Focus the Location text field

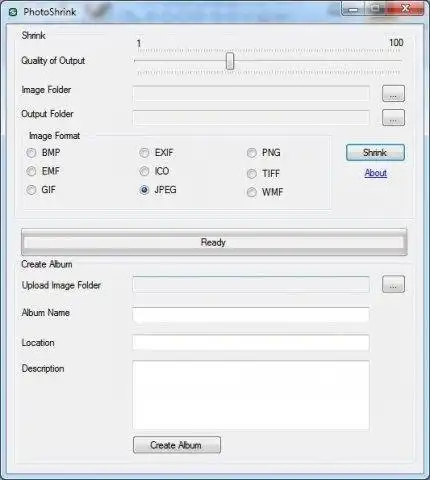click(x=251, y=343)
